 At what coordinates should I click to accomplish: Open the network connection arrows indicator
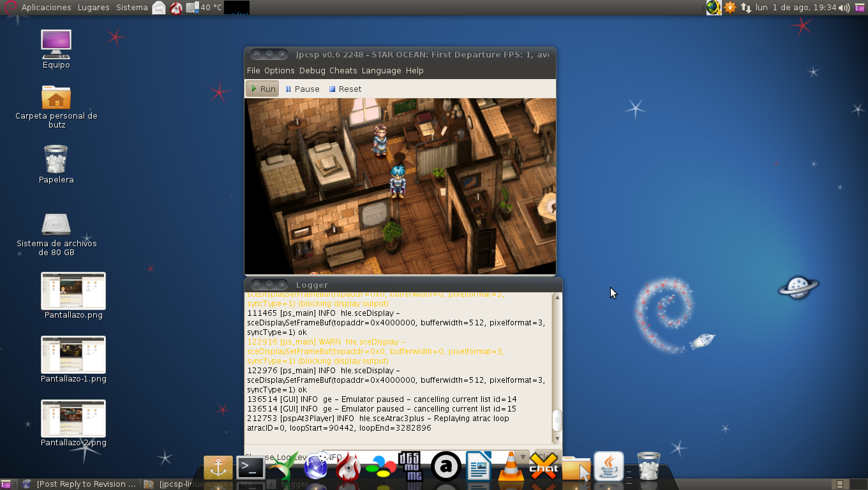[x=745, y=8]
